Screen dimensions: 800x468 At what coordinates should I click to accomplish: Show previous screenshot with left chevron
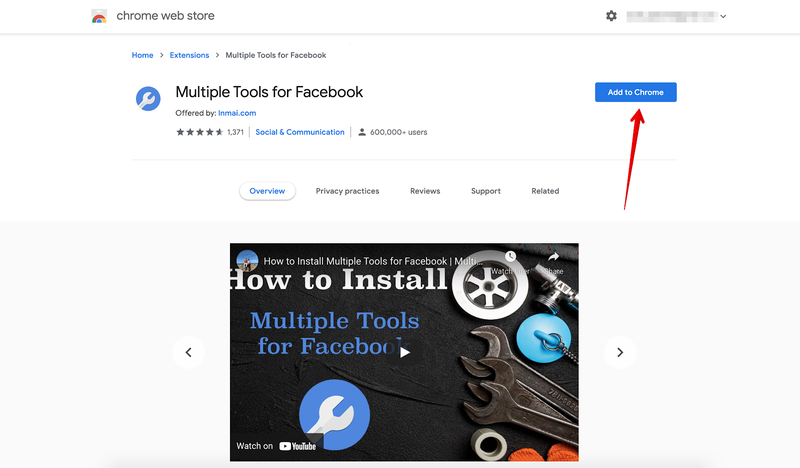tap(188, 352)
